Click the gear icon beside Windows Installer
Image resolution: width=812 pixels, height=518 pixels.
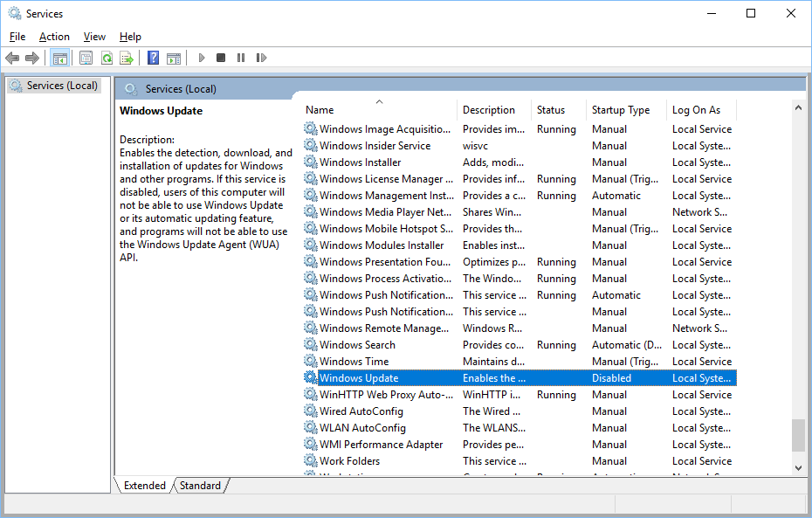310,162
